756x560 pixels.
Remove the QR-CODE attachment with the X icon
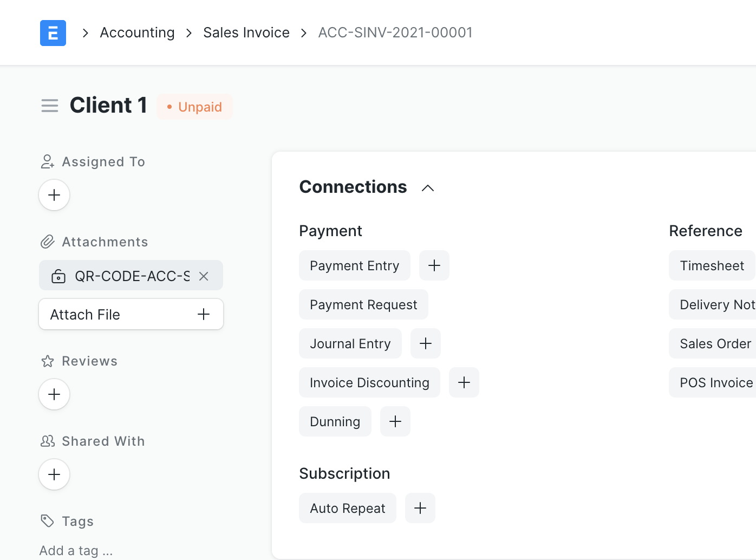(x=204, y=276)
